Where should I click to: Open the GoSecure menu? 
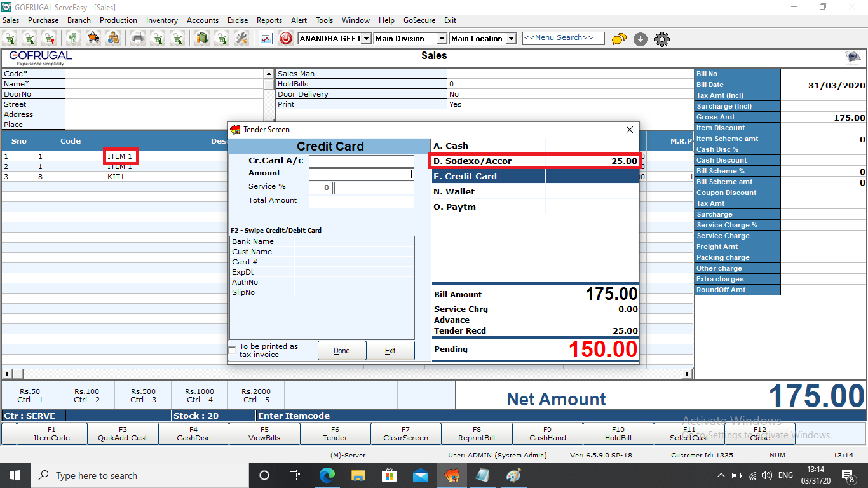click(x=419, y=20)
